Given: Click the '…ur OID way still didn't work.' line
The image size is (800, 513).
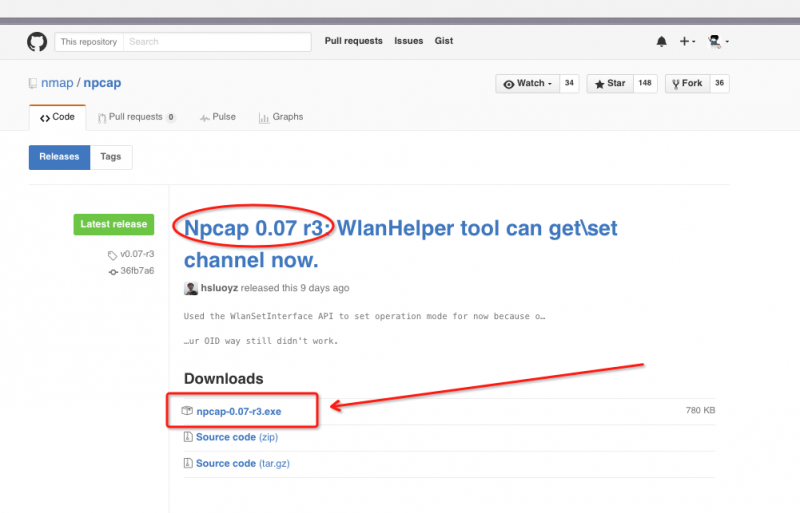Looking at the screenshot, I should click(261, 341).
